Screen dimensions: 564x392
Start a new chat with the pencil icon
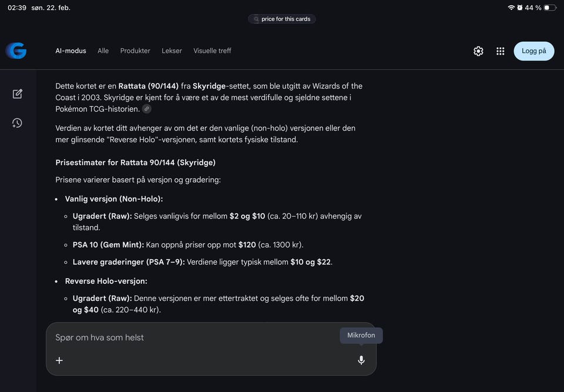18,94
